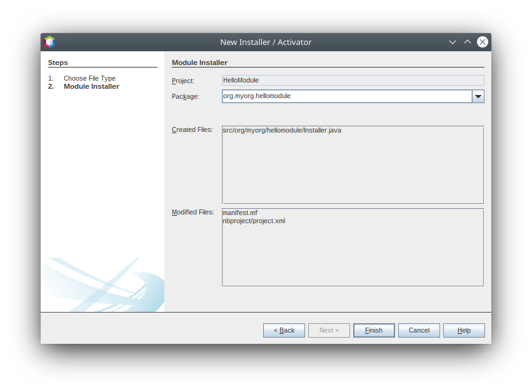This screenshot has width=532, height=392.
Task: Close the New Installer / Activator dialog
Action: [x=483, y=42]
